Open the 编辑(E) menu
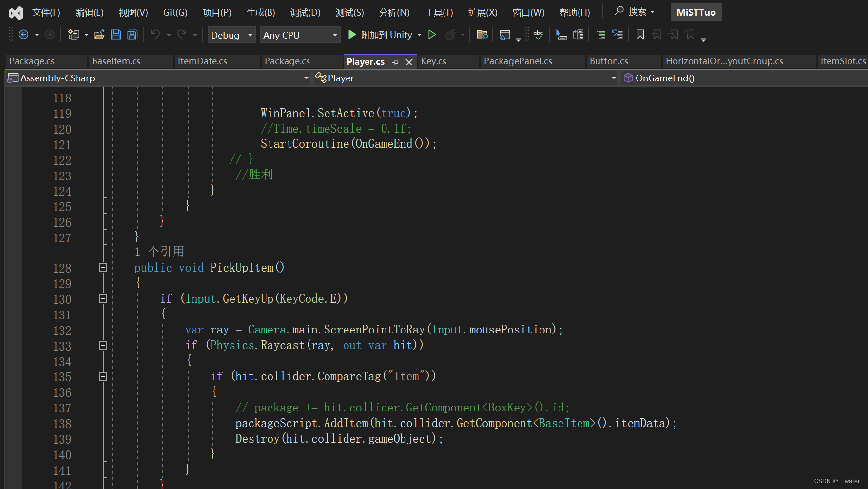The width and height of the screenshot is (868, 489). click(89, 13)
